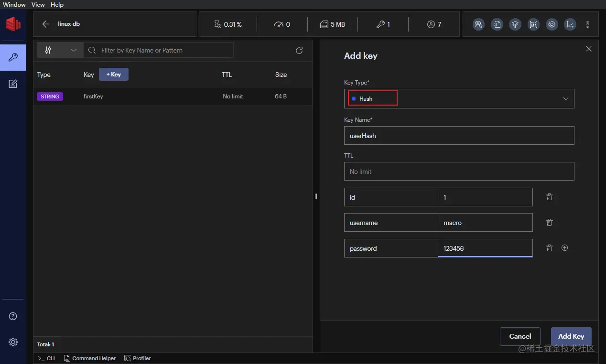606x364 pixels.
Task: Click the Size column header
Action: coord(281,75)
